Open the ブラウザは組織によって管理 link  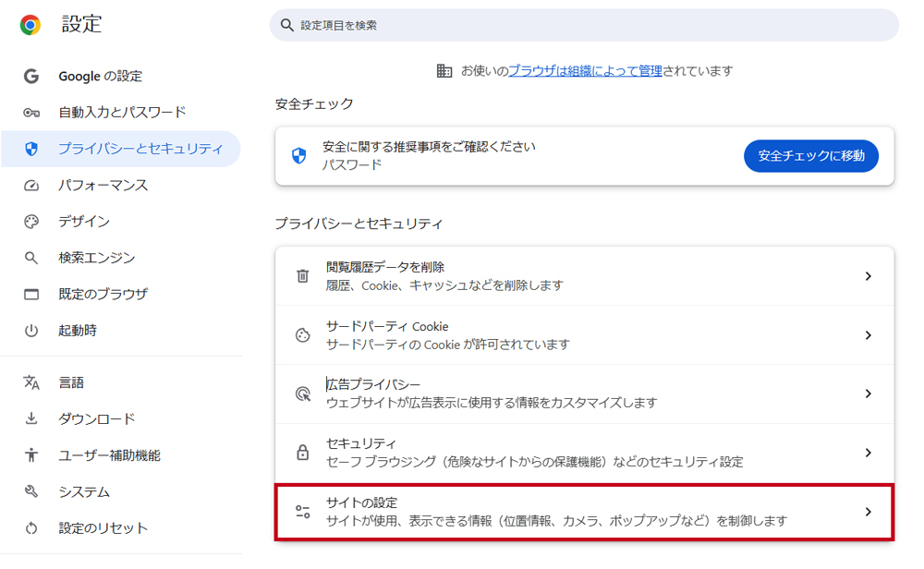[585, 71]
